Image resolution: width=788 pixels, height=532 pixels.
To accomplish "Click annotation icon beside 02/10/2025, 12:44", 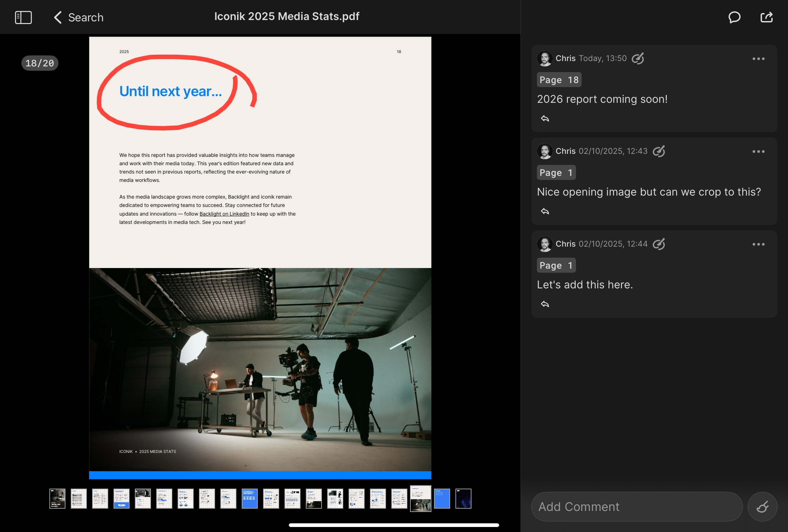I will [658, 244].
